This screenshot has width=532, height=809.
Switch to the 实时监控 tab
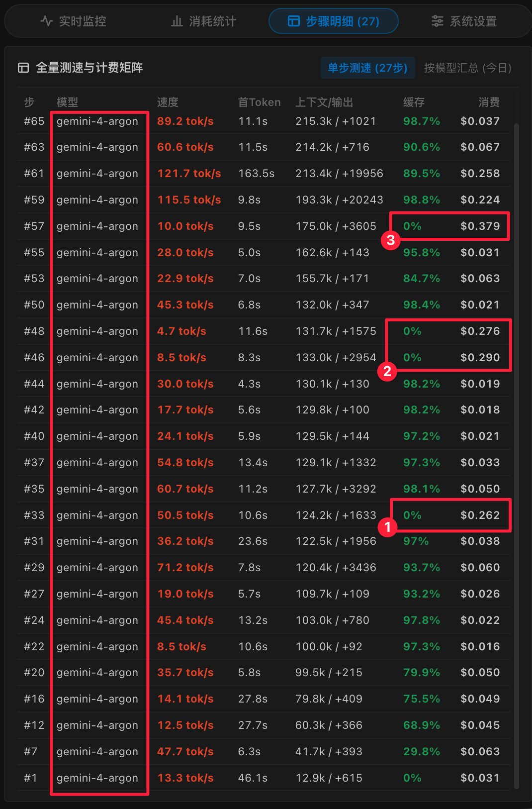click(73, 21)
